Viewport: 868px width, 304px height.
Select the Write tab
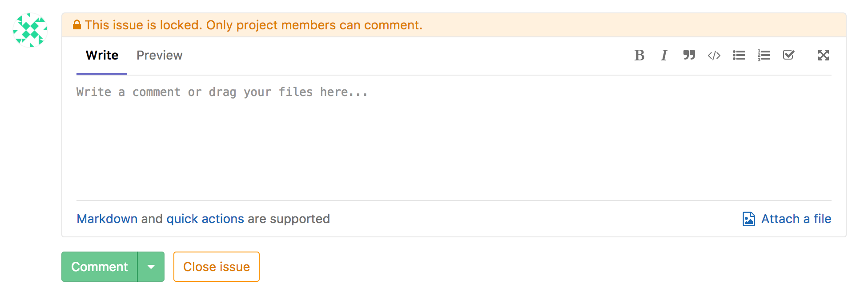101,55
